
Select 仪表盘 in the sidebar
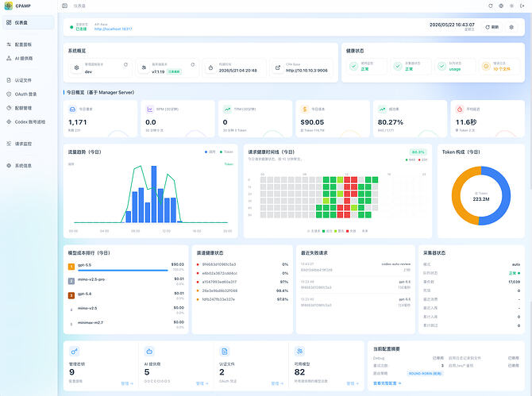(x=29, y=23)
